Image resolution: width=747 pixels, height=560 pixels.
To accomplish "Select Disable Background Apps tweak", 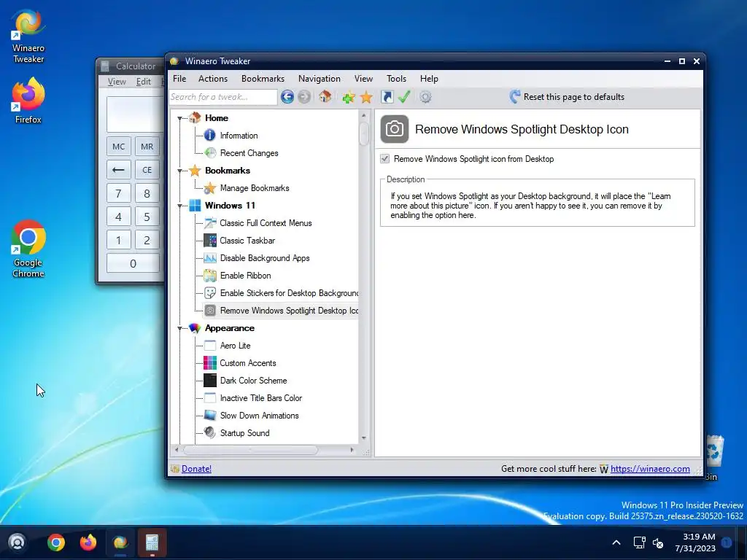I will tap(265, 258).
